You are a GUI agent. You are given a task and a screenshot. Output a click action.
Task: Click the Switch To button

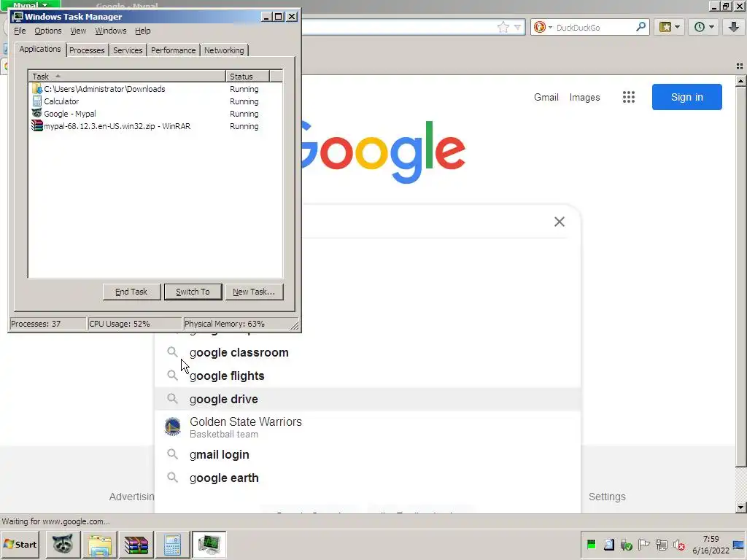(193, 292)
